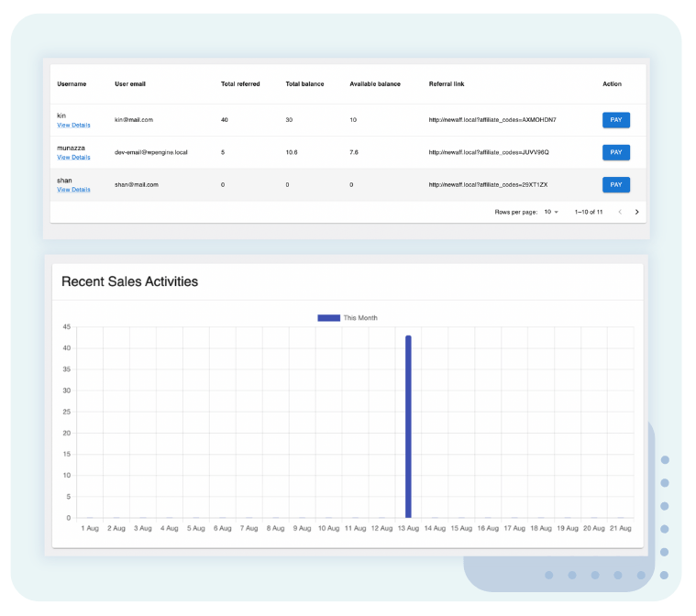Click munazza's total balance 10.6
This screenshot has width=696, height=616.
tap(292, 152)
